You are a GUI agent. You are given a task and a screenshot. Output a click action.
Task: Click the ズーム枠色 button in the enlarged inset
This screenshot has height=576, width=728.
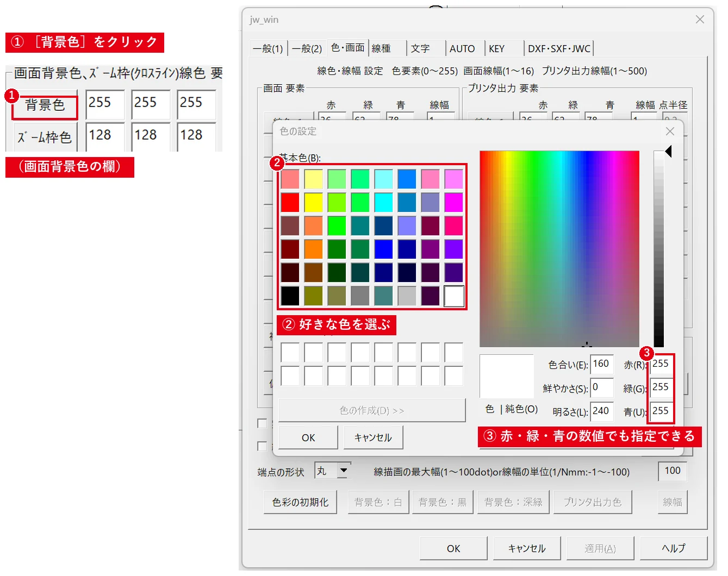45,137
